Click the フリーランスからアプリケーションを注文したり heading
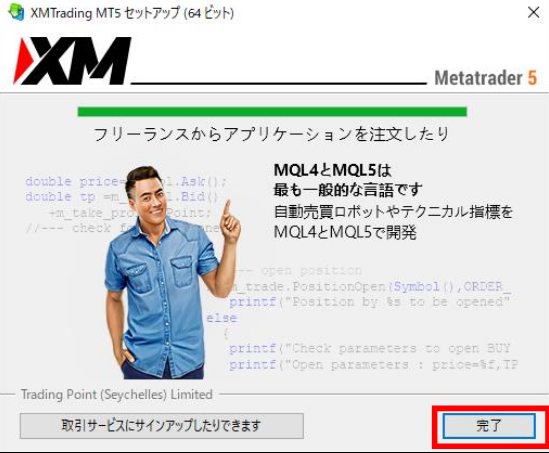Screen dimensions: 549x453 pyautogui.click(x=271, y=134)
